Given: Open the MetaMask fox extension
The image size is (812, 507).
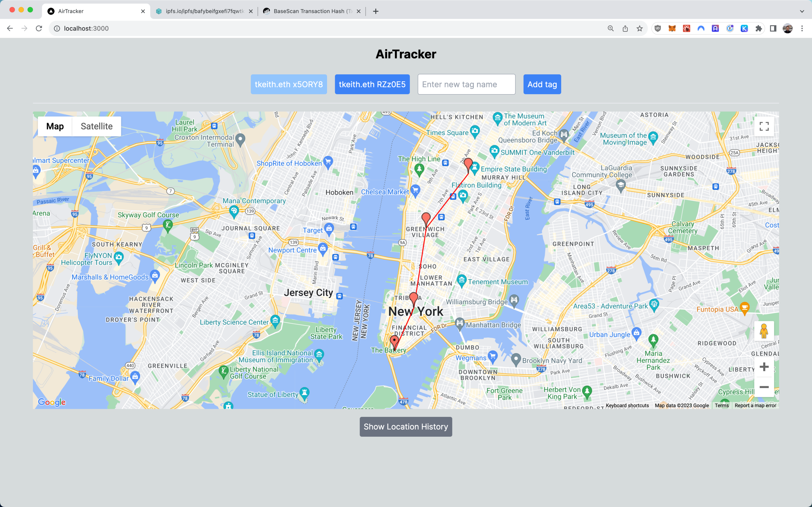Looking at the screenshot, I should tap(672, 29).
